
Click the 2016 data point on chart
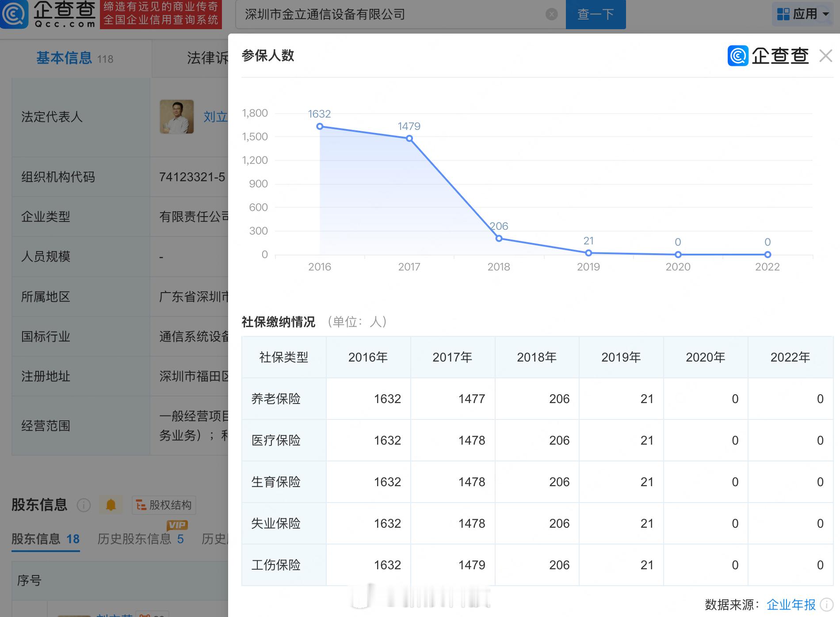click(x=320, y=126)
